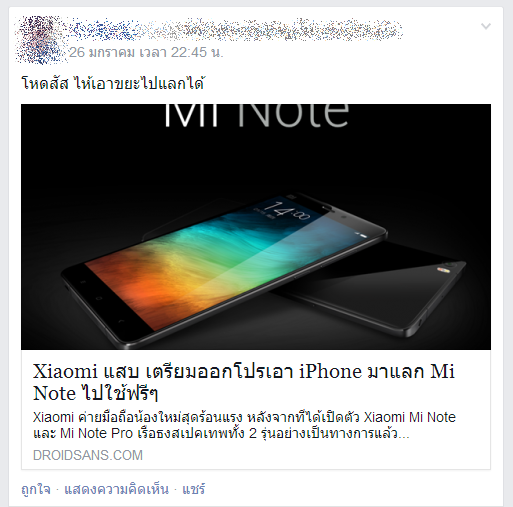Visit the DROIDSANS.COM source link

pyautogui.click(x=88, y=455)
